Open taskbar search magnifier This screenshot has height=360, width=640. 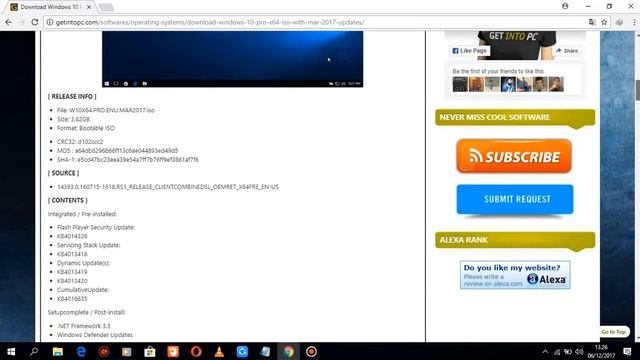[x=34, y=351]
